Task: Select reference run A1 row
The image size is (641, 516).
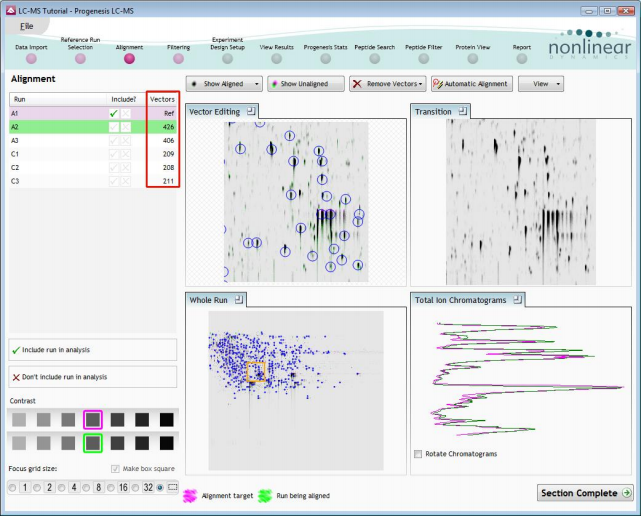Action: 93,113
